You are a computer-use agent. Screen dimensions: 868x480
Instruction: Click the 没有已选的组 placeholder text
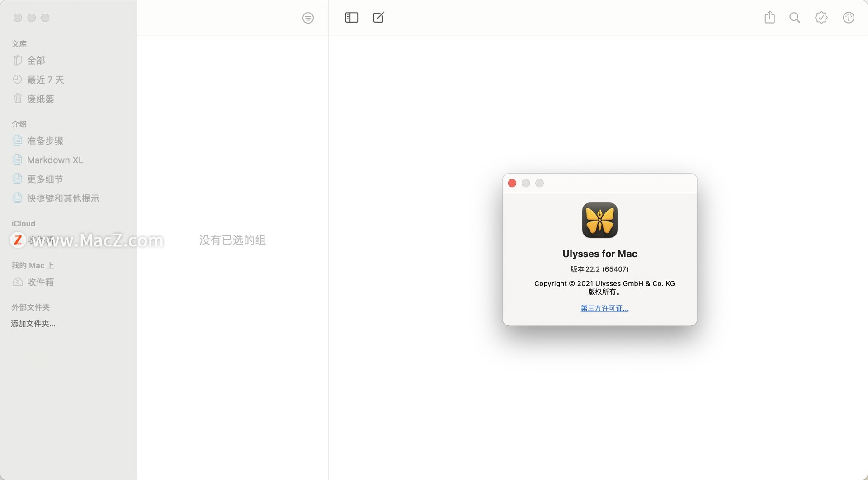(x=232, y=240)
